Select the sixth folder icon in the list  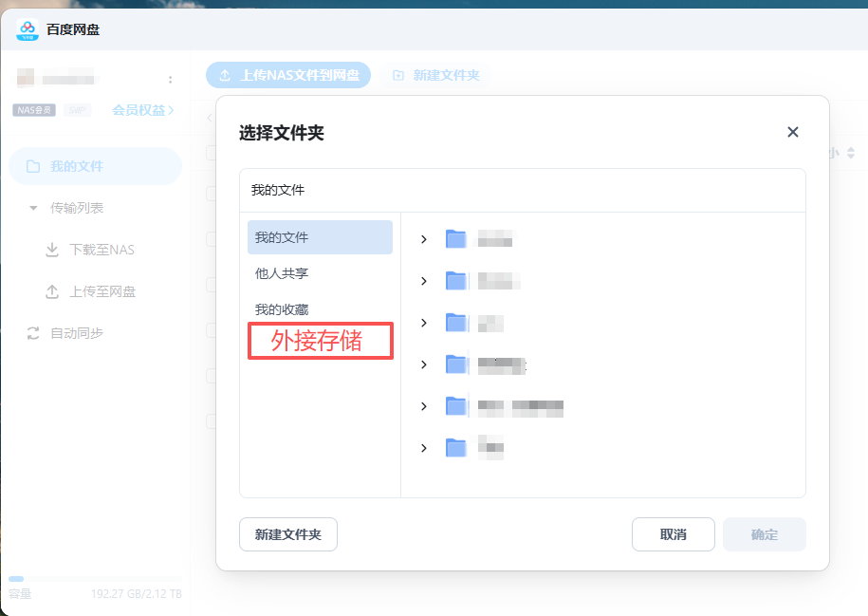(x=456, y=448)
